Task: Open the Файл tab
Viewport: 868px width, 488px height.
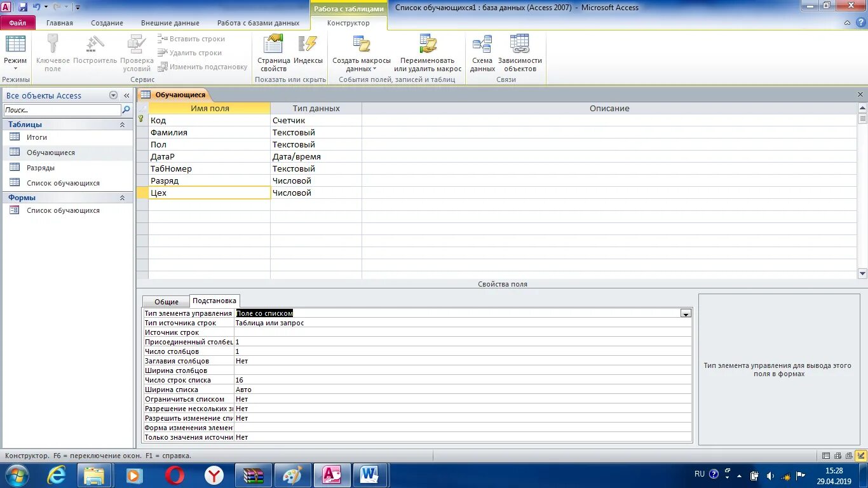Action: 18,23
